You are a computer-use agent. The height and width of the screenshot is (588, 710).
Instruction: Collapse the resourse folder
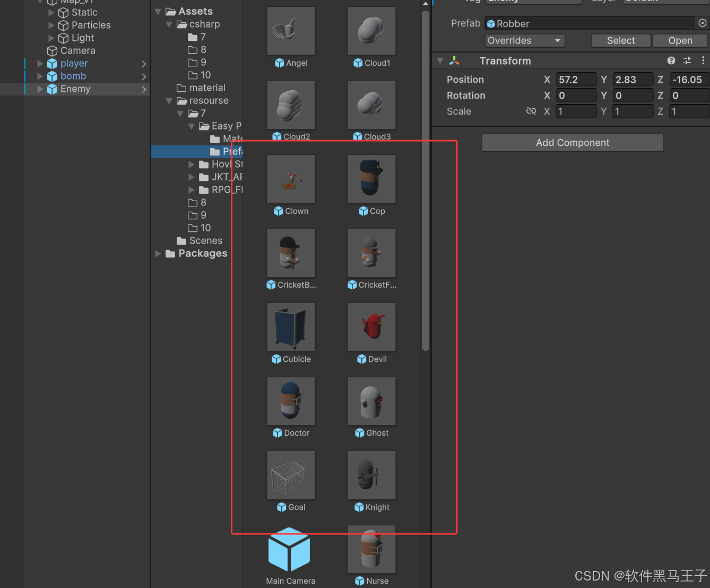point(169,101)
